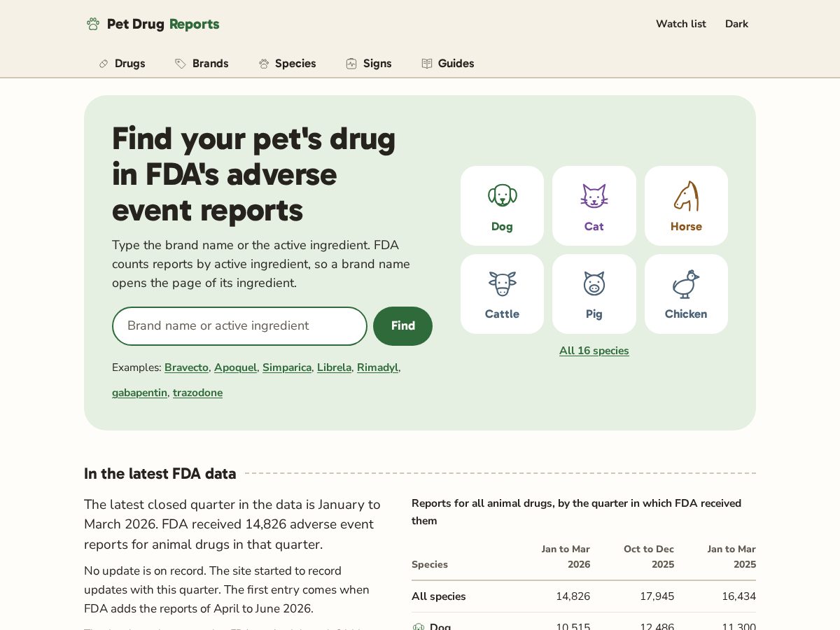The width and height of the screenshot is (840, 630).
Task: Open the Guides navigation tab
Action: [x=448, y=64]
